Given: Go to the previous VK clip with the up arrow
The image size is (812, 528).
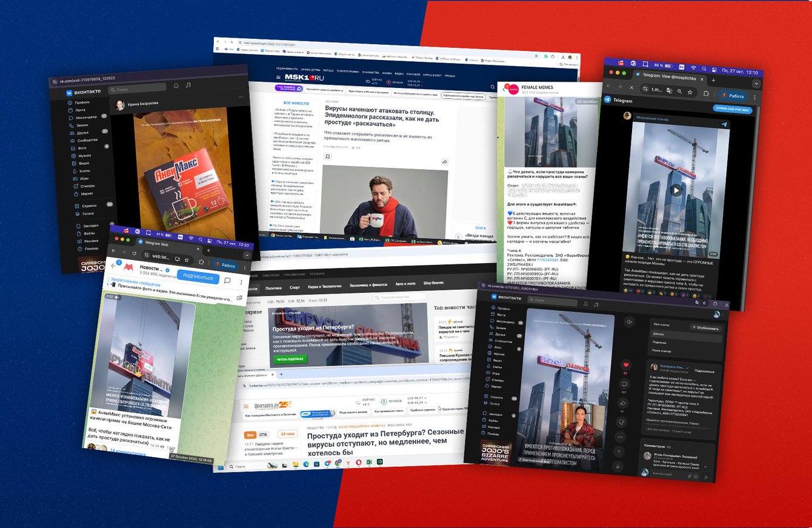Looking at the screenshot, I should point(619,451).
